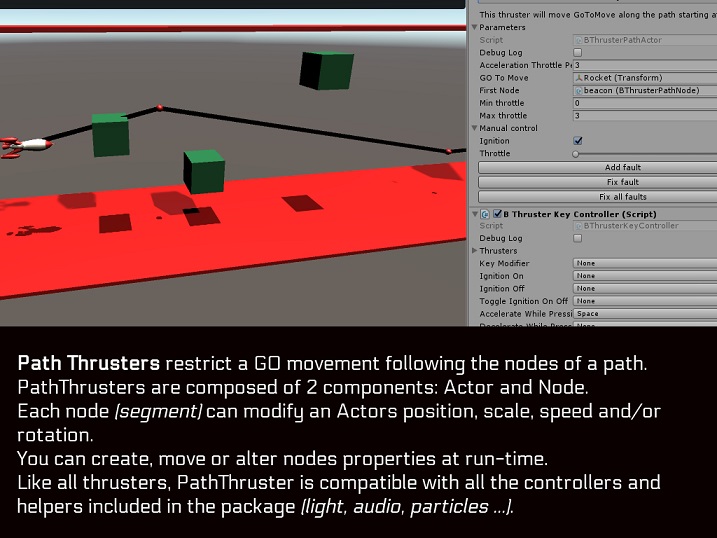Open the Ignition Off dropdown
Viewport: 717px width, 538px height.
coord(645,288)
